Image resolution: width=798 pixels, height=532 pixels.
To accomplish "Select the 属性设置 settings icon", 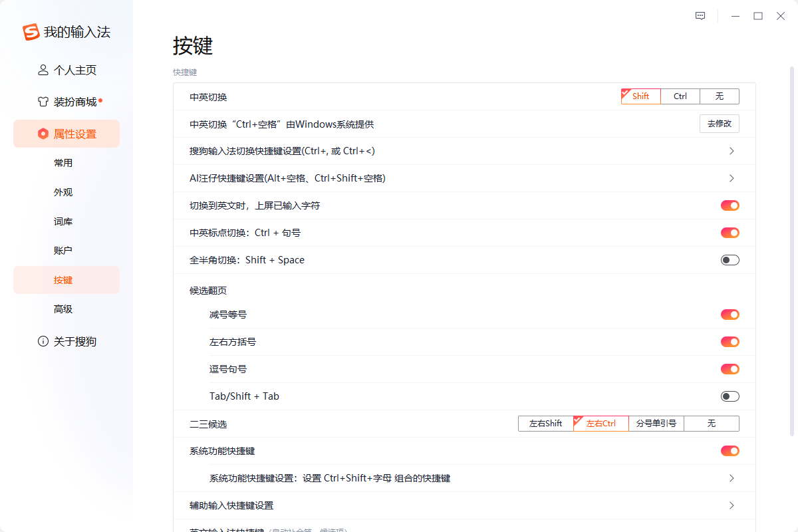I will tap(43, 133).
